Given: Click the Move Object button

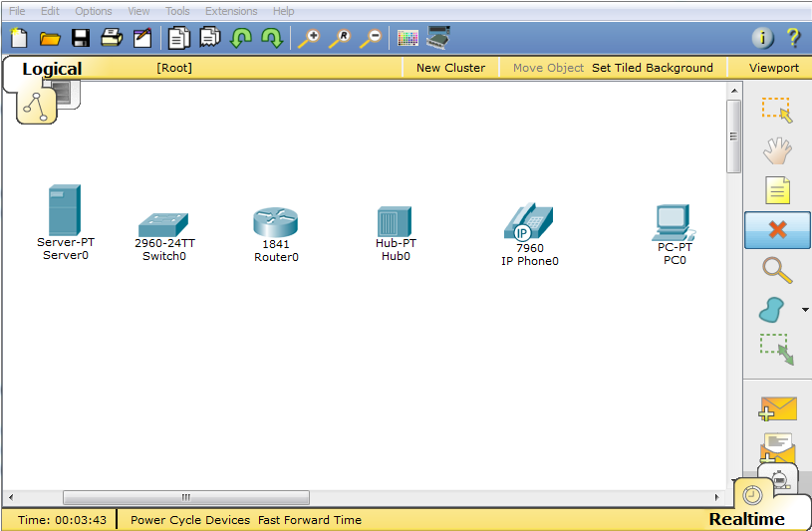Looking at the screenshot, I should (548, 68).
